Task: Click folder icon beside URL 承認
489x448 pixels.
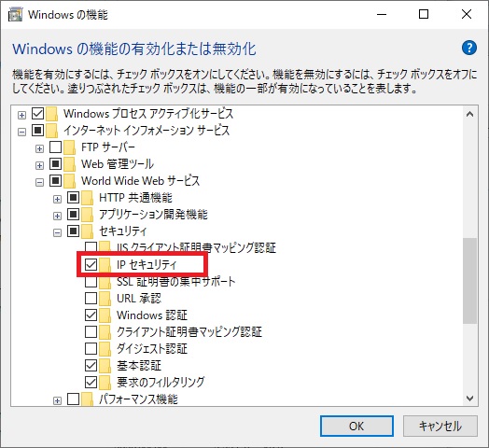Action: (x=105, y=299)
